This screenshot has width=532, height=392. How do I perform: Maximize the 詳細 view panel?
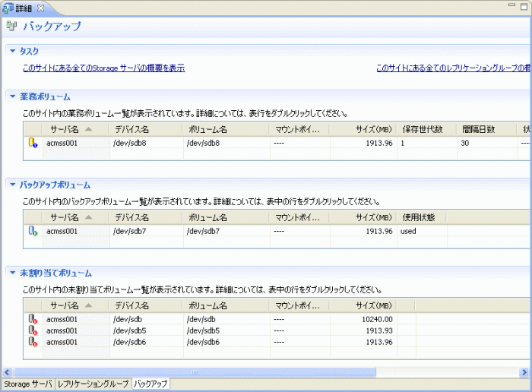[524, 6]
